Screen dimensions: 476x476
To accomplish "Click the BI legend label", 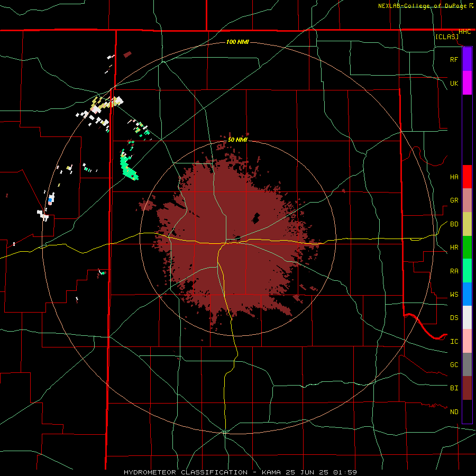I will click(454, 388).
